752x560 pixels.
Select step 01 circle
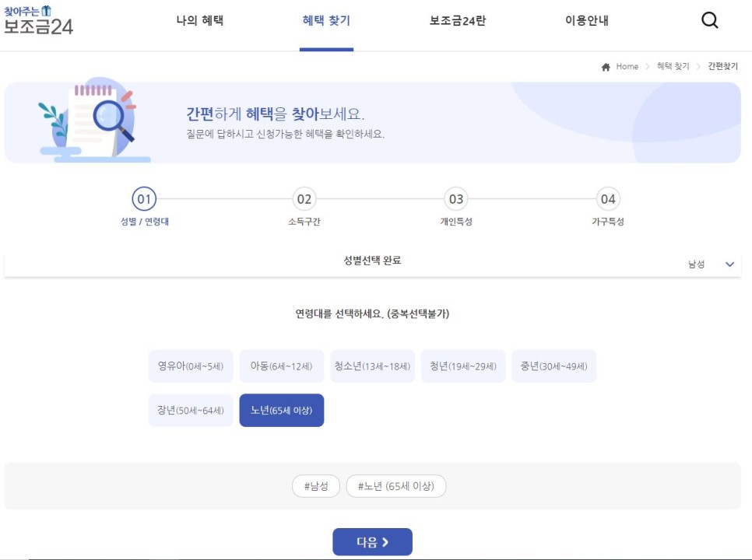point(144,199)
